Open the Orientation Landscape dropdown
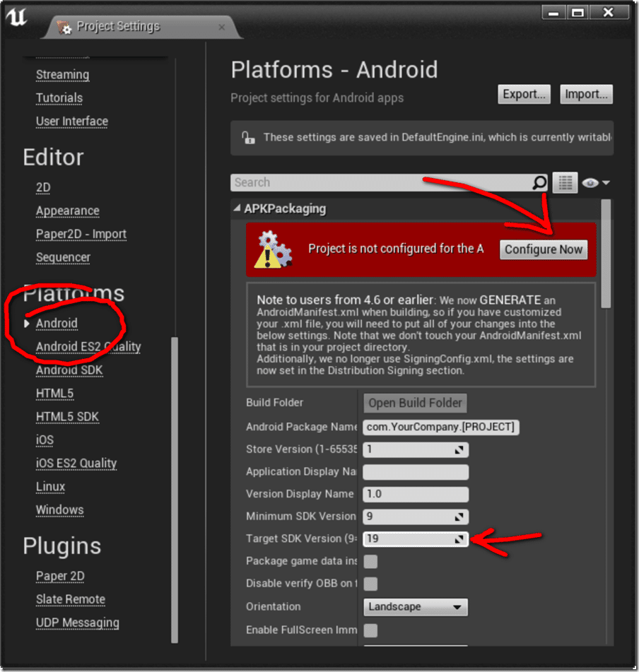 point(416,607)
